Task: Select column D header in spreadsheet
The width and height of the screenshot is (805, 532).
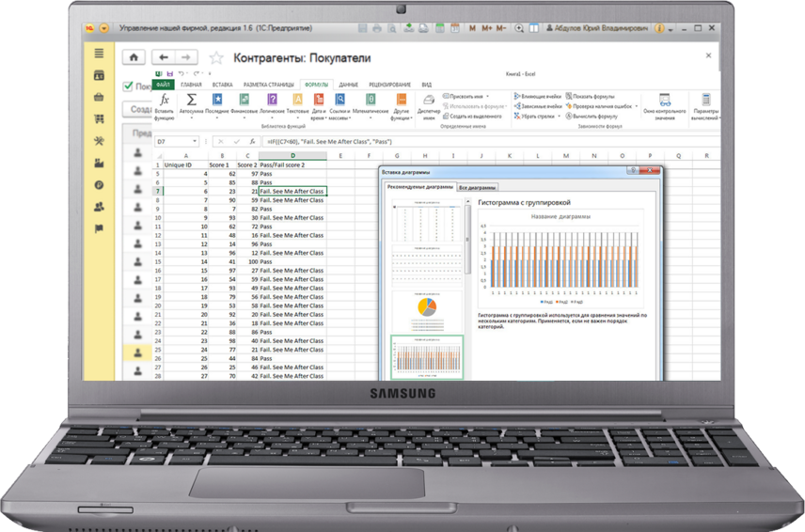Action: (x=292, y=155)
